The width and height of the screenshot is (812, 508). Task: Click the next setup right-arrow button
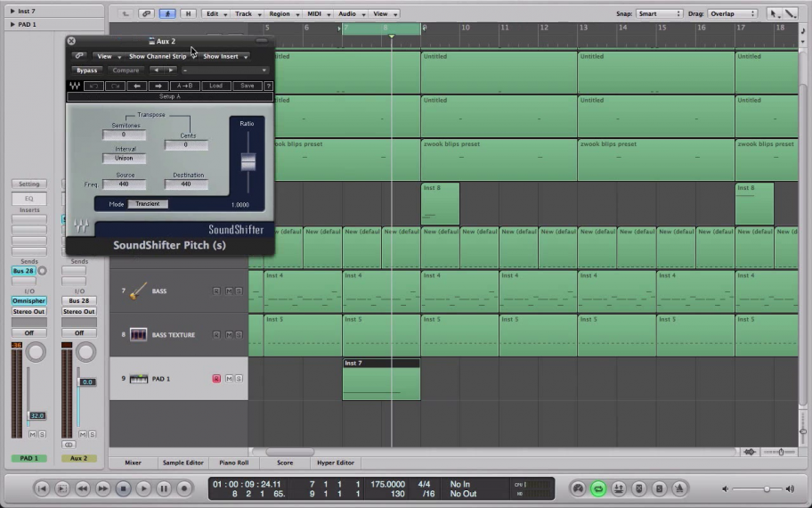click(x=158, y=86)
